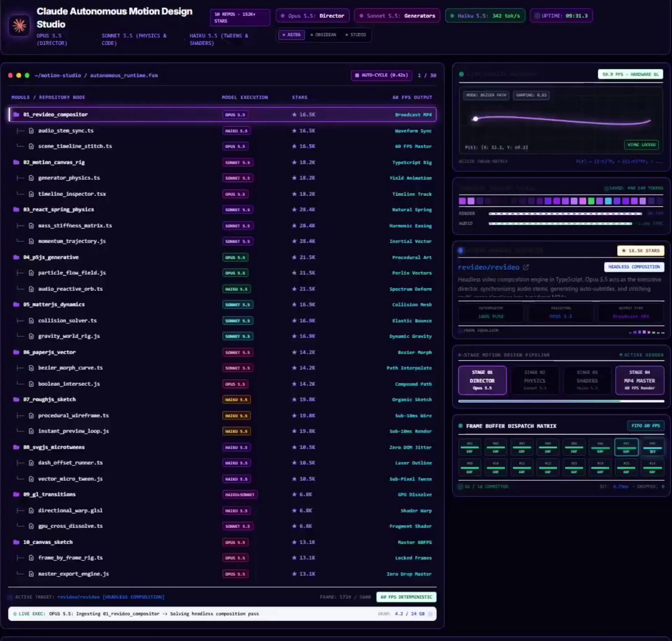Click the green window dot in runtime panel
This screenshot has height=641, width=672.
pos(27,75)
